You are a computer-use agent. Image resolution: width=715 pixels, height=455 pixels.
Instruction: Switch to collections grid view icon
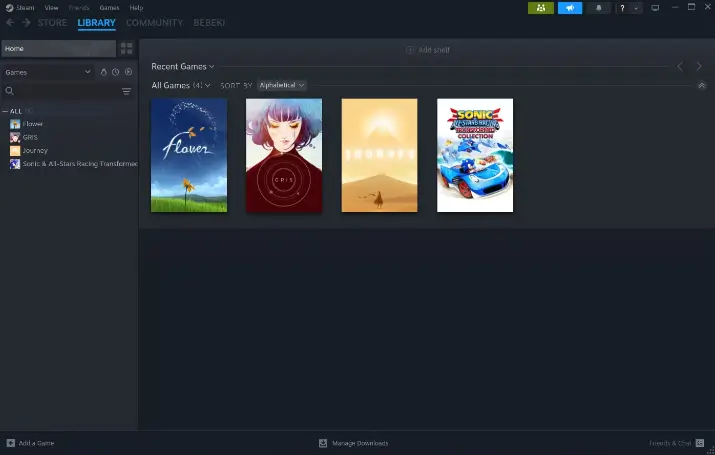pos(126,48)
